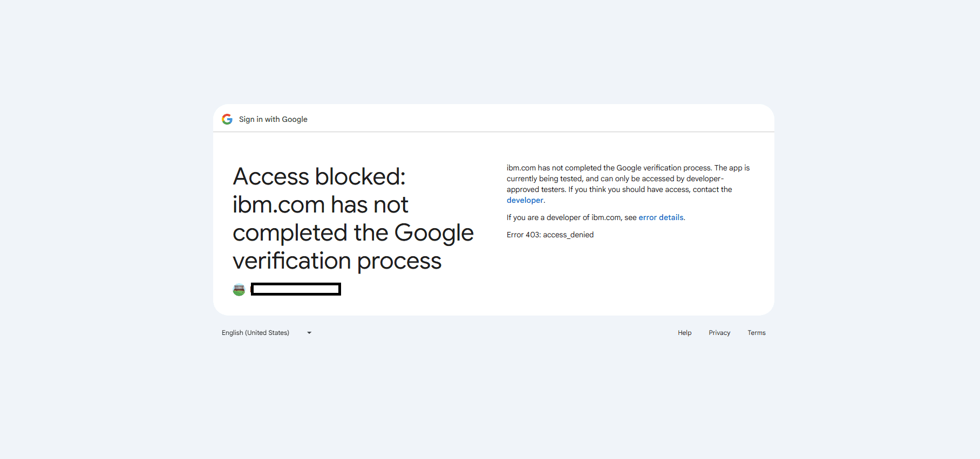This screenshot has width=980, height=459.
Task: Click the redacted account email box
Action: [296, 289]
